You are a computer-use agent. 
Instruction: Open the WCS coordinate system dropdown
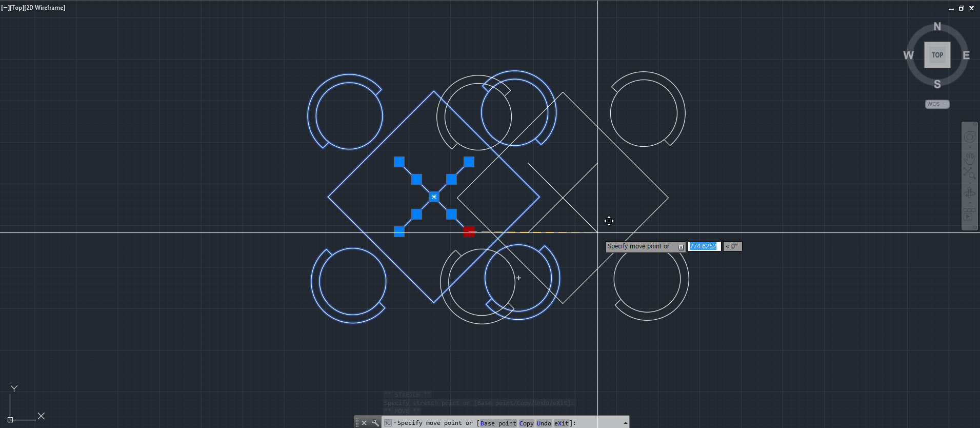tap(937, 104)
